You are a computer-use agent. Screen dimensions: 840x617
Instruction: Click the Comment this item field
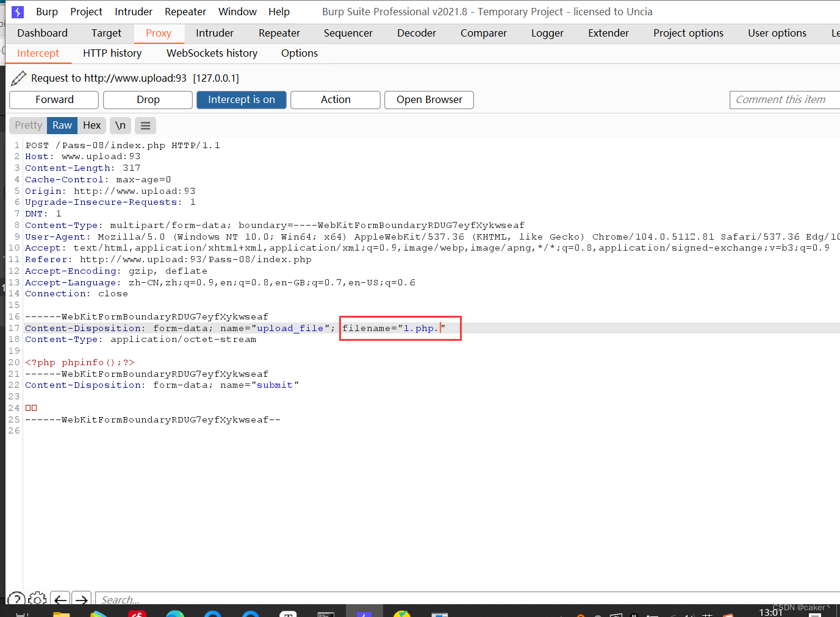pyautogui.click(x=784, y=100)
